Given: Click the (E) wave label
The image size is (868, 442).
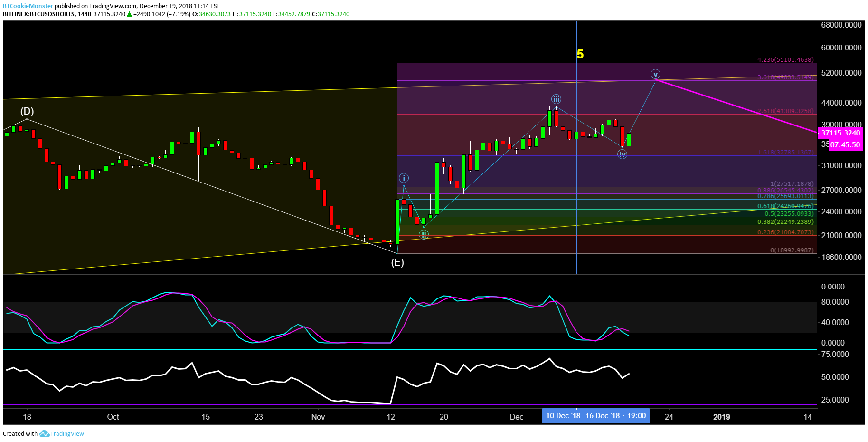Looking at the screenshot, I should [397, 262].
